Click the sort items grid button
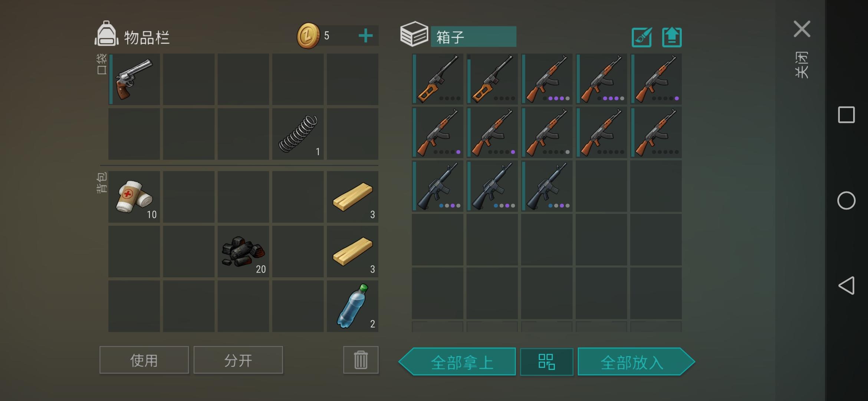The height and width of the screenshot is (401, 868). [x=547, y=362]
